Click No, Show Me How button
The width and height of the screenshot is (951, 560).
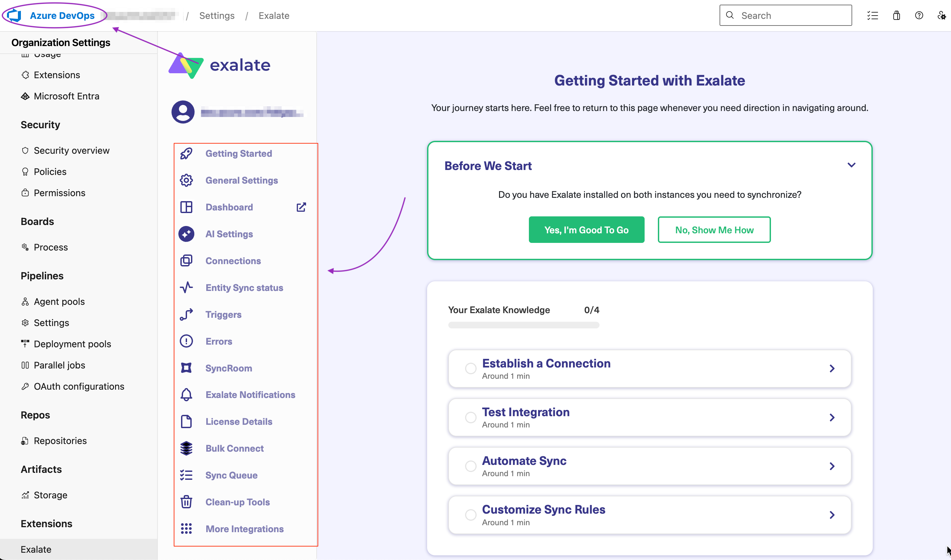click(714, 230)
